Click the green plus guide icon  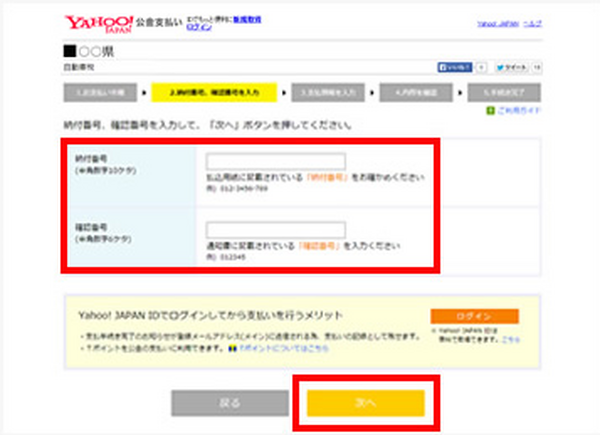tap(490, 111)
